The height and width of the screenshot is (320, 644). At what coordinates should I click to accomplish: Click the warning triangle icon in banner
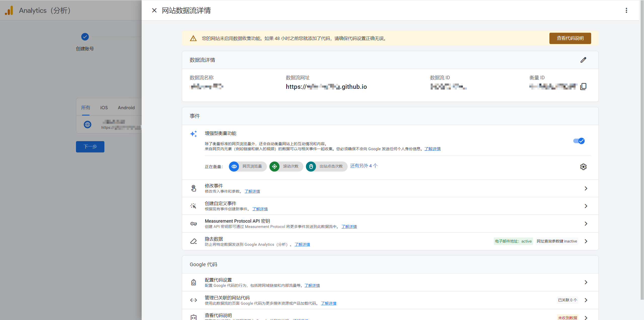193,38
